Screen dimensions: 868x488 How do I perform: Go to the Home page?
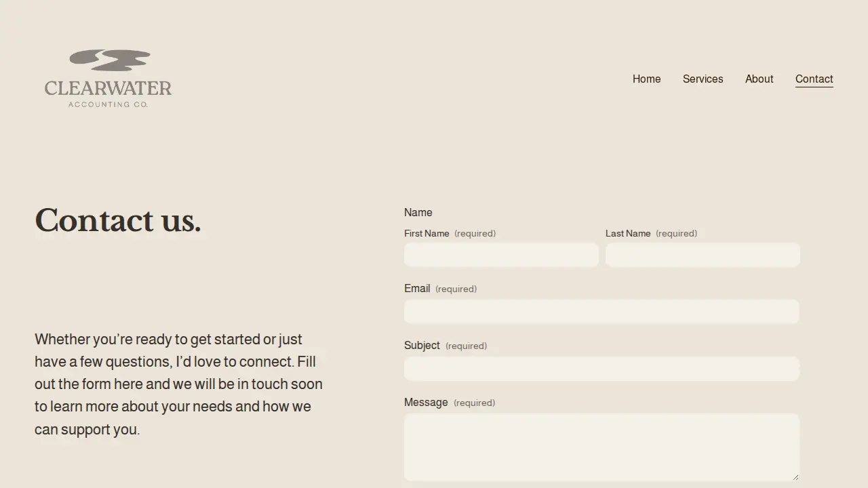(x=646, y=79)
